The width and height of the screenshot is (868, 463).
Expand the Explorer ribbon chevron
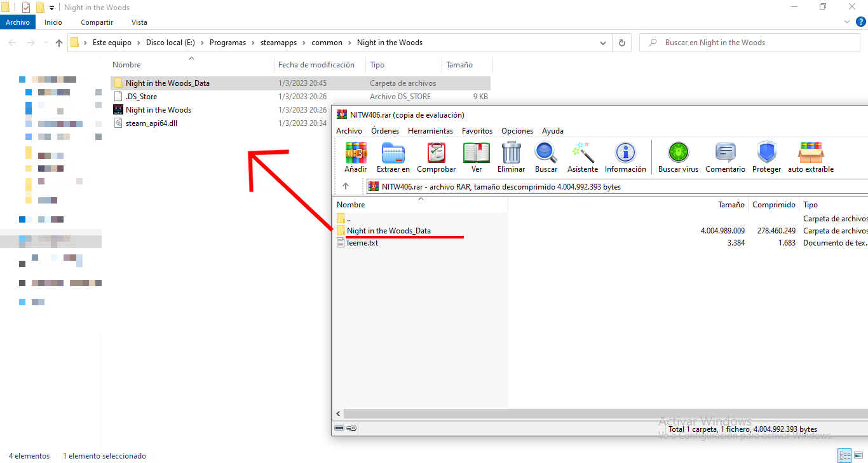pyautogui.click(x=846, y=22)
